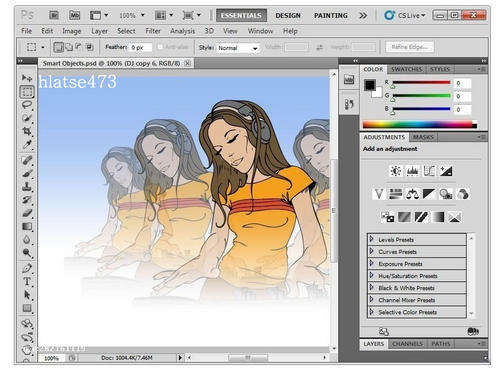
Task: Select the Hand tool
Action: (27, 349)
